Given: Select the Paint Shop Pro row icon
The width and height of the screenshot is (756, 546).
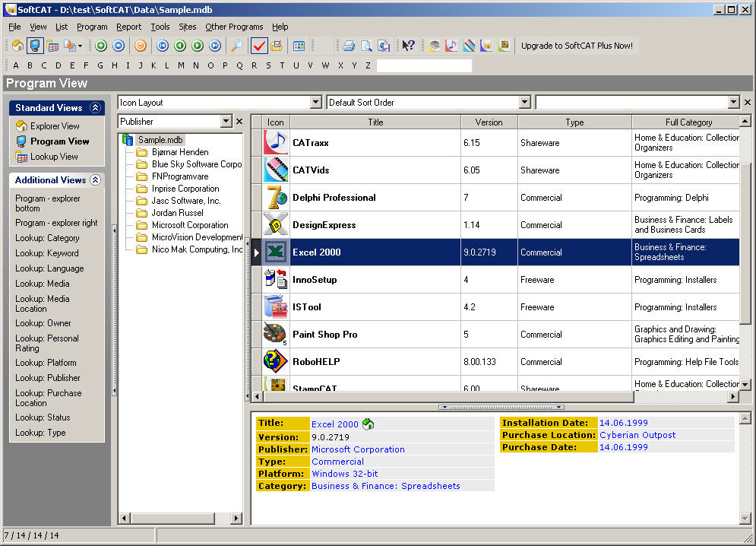Looking at the screenshot, I should pos(276,334).
